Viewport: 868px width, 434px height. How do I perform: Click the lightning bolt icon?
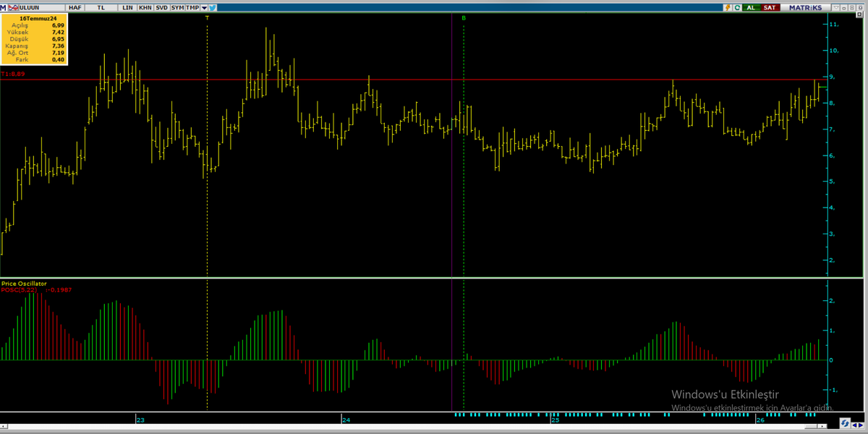pos(729,7)
